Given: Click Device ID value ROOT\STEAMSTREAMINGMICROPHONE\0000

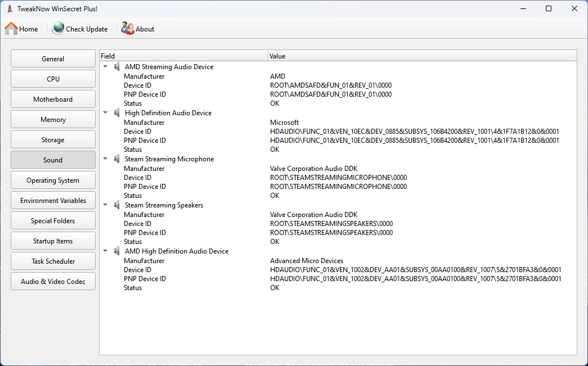Looking at the screenshot, I should pyautogui.click(x=338, y=177).
